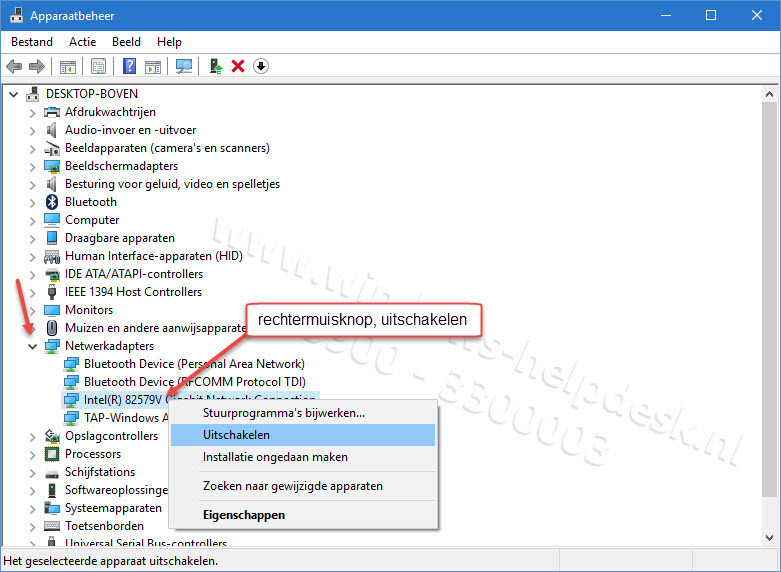781x572 pixels.
Task: Click the Bluetooth category icon
Action: click(52, 202)
